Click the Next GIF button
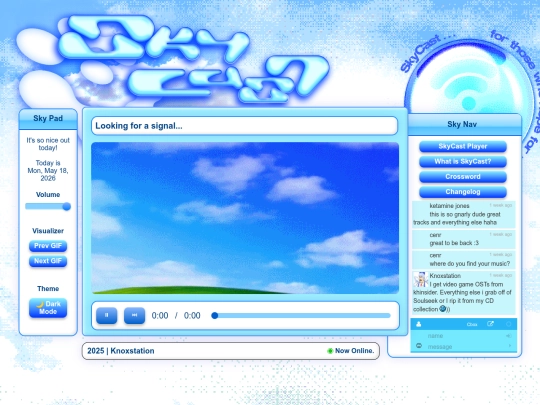 click(48, 261)
